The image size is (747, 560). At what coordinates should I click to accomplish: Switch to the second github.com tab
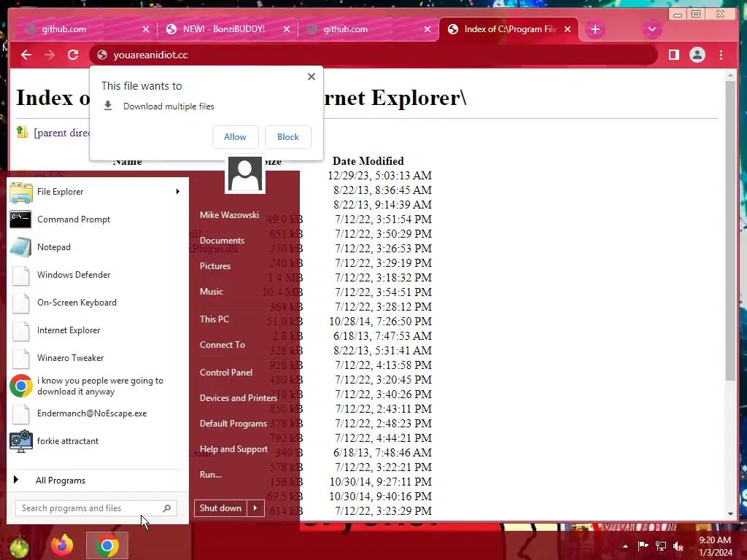345,29
